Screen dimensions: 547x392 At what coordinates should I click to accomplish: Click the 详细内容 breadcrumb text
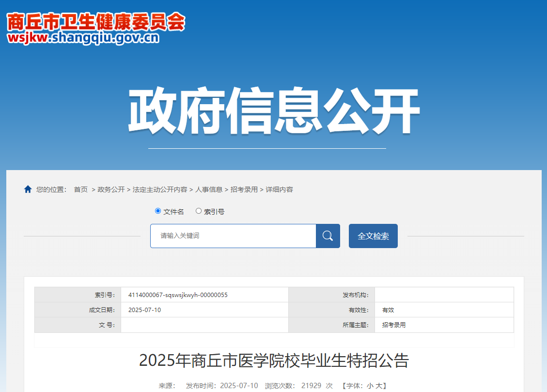280,189
